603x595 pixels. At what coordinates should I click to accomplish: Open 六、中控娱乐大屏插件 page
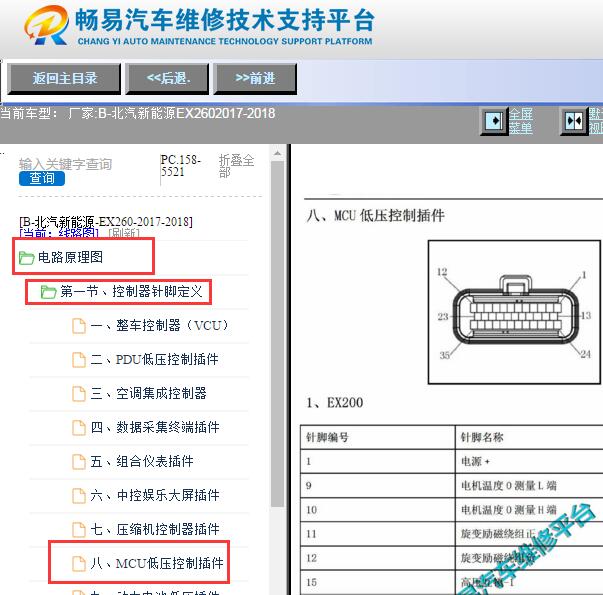pos(155,495)
